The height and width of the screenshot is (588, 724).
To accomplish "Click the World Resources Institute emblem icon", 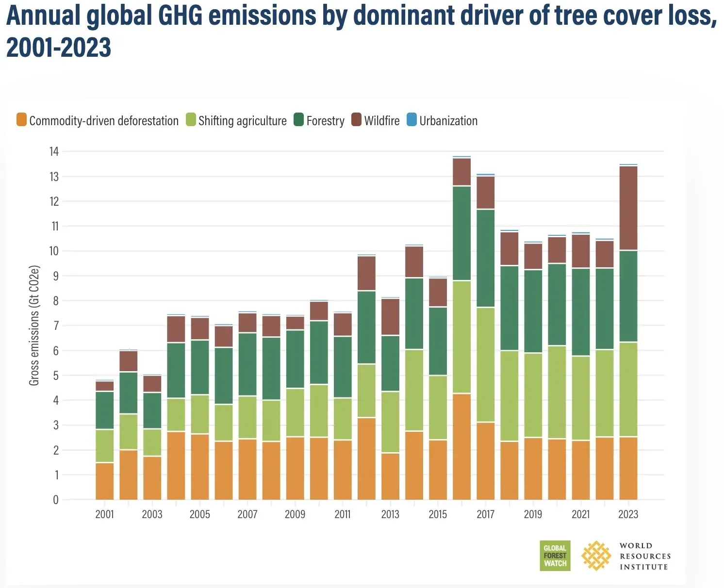I will [596, 555].
